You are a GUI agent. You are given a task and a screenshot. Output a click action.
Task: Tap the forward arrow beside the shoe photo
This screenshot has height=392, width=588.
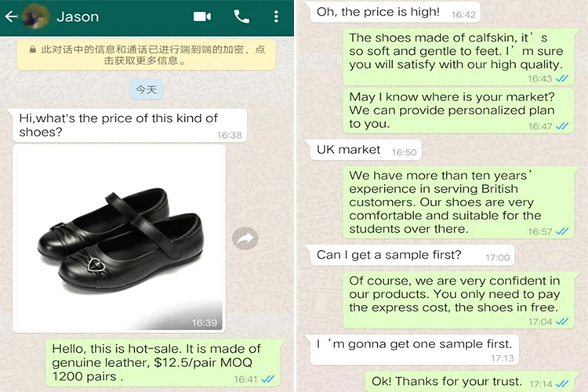click(x=245, y=238)
